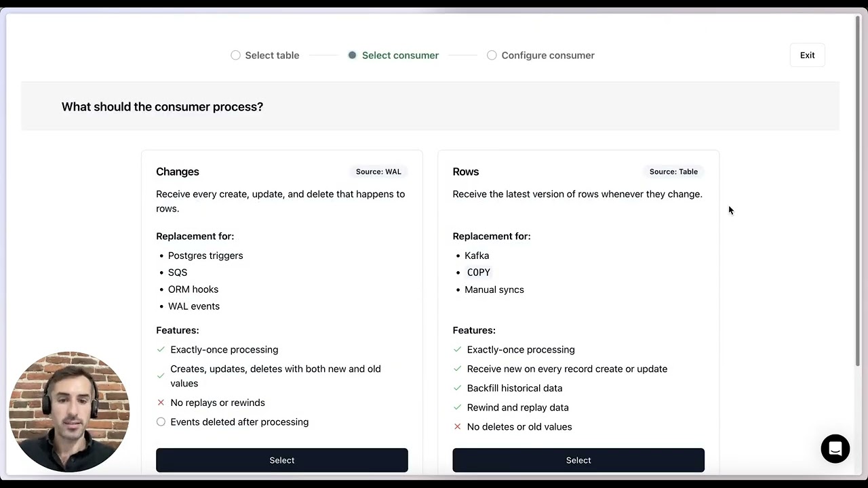Click checkmark beside Rewind and replay data
Screen dimensions: 868x488
(457, 407)
